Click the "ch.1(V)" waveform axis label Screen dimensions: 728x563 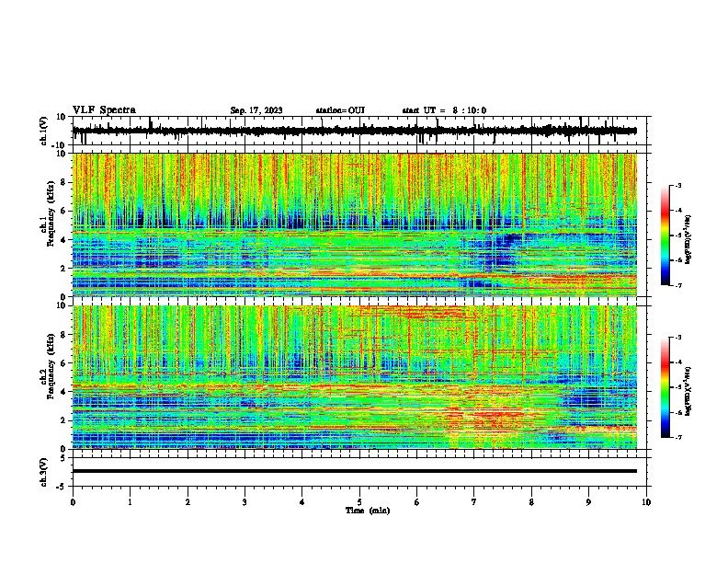coord(44,131)
